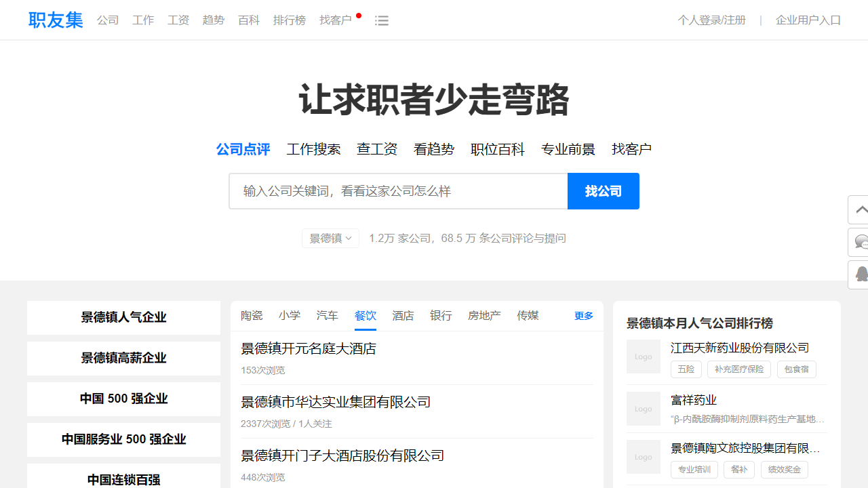Click the 448次浏览 text

pyautogui.click(x=263, y=477)
